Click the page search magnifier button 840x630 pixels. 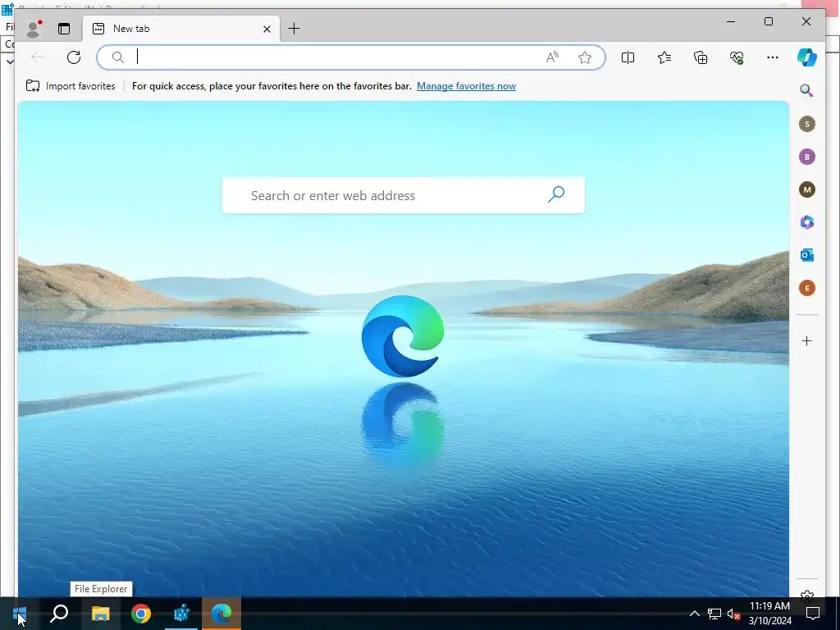[555, 194]
